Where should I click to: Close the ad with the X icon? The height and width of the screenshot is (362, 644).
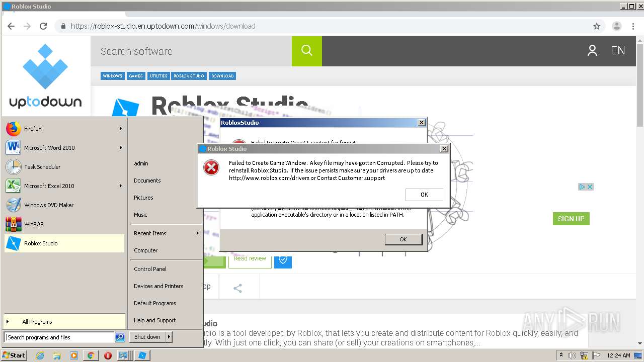click(590, 187)
